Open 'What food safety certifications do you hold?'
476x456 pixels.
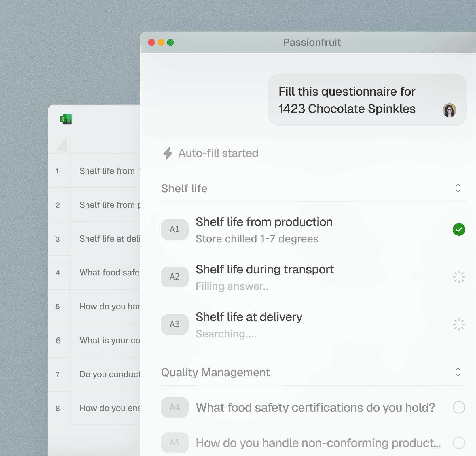point(316,408)
